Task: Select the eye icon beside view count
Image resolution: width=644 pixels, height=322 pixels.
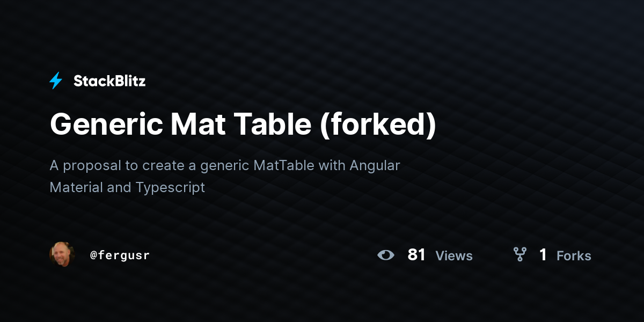Action: coord(385,255)
